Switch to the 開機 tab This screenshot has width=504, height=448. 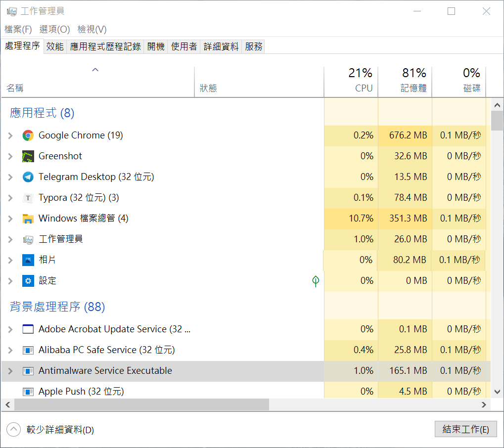(x=156, y=46)
